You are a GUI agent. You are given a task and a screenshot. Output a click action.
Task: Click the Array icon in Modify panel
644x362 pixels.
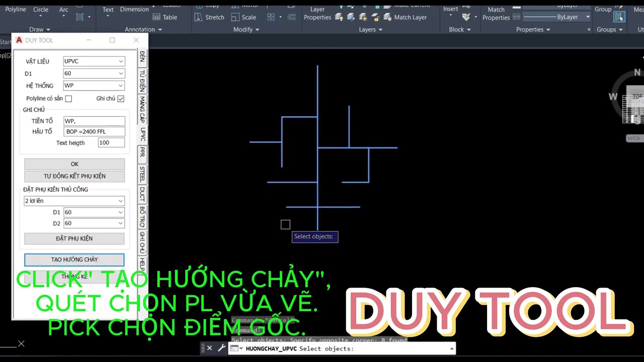pos(271,17)
